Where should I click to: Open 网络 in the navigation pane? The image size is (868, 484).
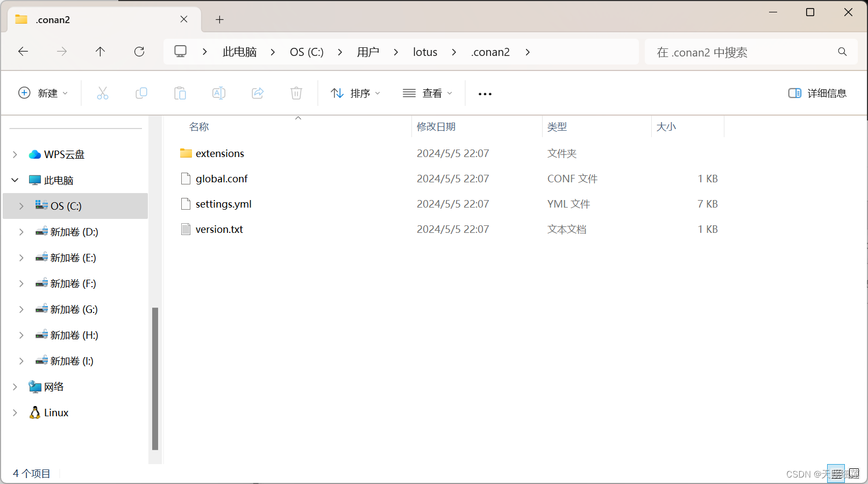(54, 387)
